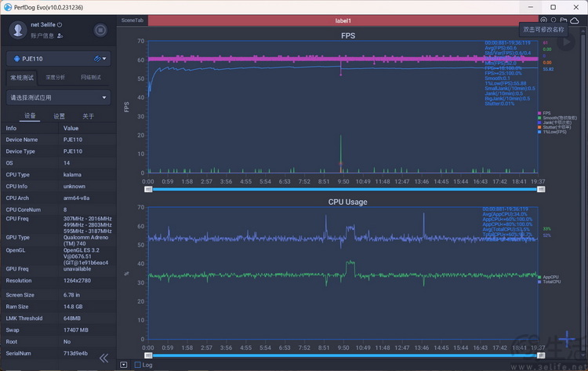Click the screenshot target icon in top toolbar
The height and width of the screenshot is (371, 588).
pyautogui.click(x=544, y=20)
